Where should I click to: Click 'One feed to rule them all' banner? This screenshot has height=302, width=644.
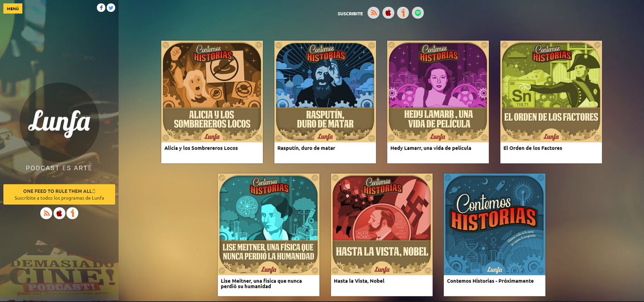[x=60, y=195]
